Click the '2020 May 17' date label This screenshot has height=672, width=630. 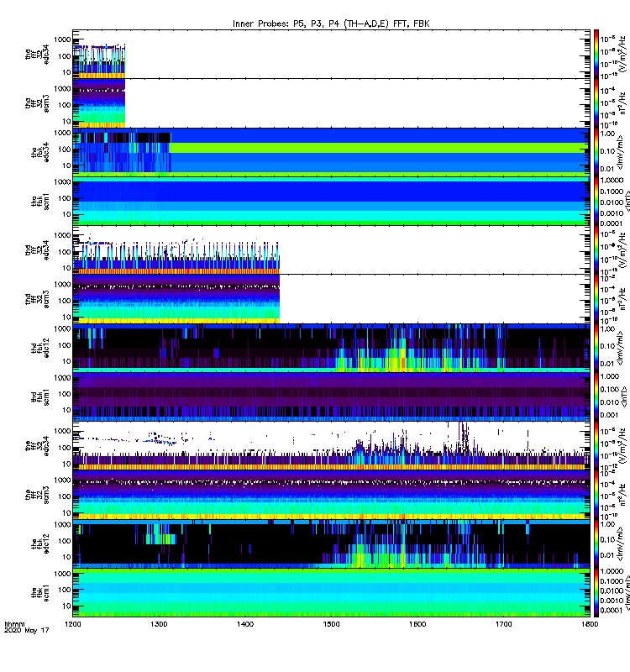[x=27, y=631]
